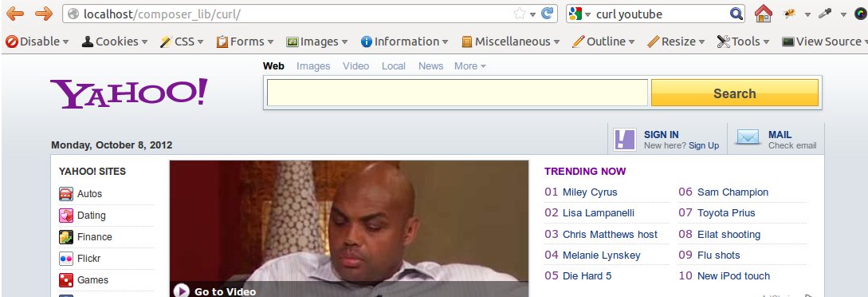868x297 pixels.
Task: Open Disable menu in developer toolbar
Action: coord(37,42)
